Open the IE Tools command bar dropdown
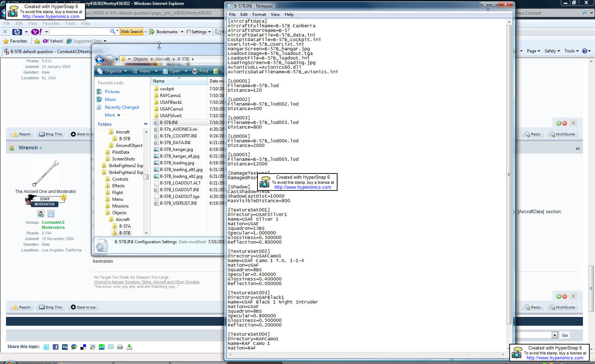 pyautogui.click(x=571, y=51)
